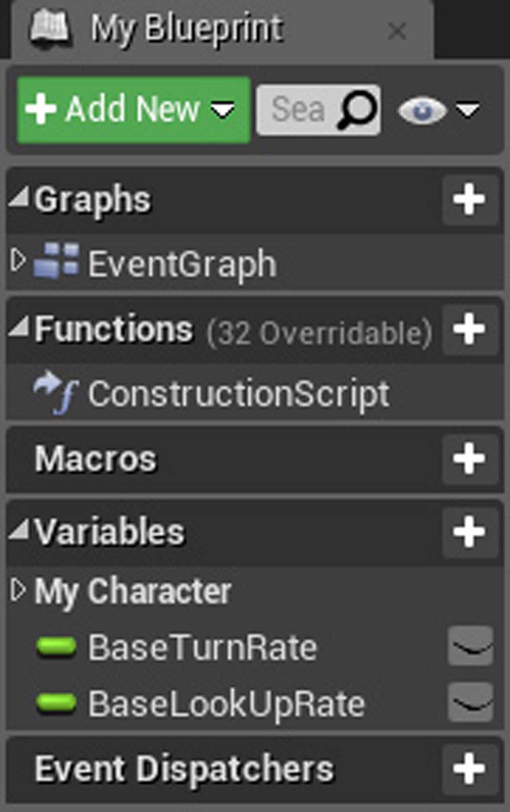
Task: Collapse the Variables section
Action: (18, 531)
